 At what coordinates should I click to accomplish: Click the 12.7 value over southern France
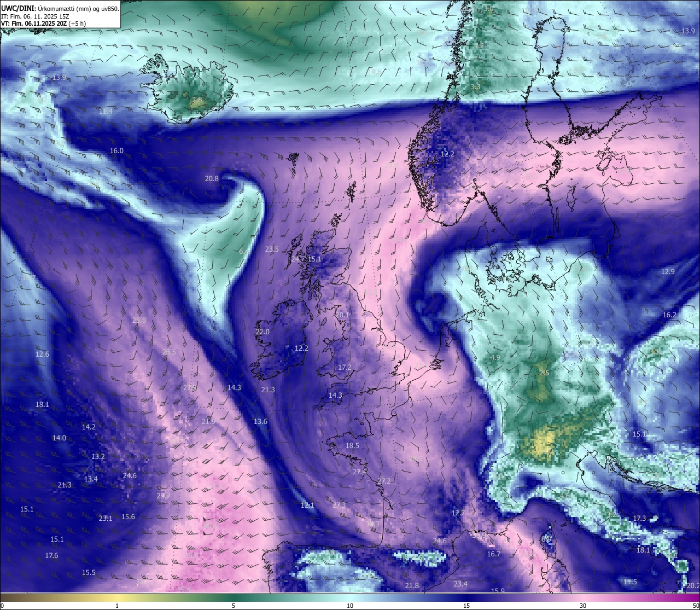(x=458, y=513)
